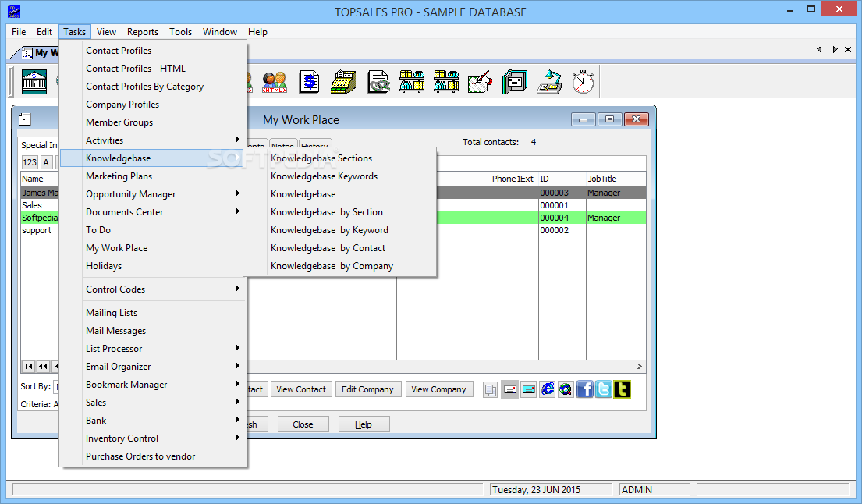Click the hand signing paper toolbar icon
This screenshot has width=862, height=504.
[x=480, y=82]
